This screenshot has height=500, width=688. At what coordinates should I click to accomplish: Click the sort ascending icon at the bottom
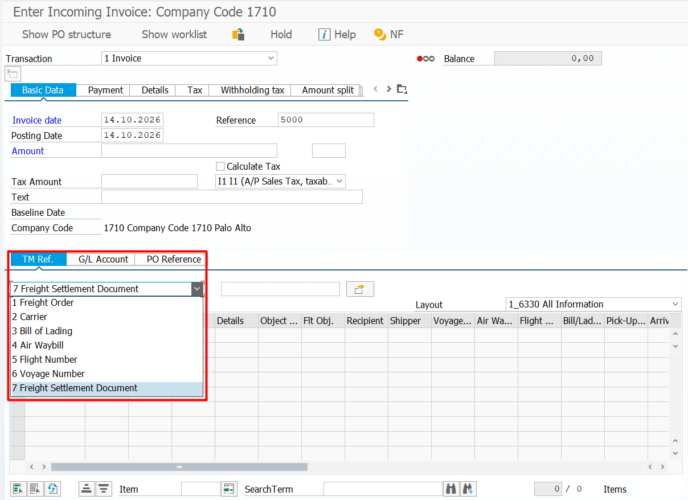[x=86, y=489]
